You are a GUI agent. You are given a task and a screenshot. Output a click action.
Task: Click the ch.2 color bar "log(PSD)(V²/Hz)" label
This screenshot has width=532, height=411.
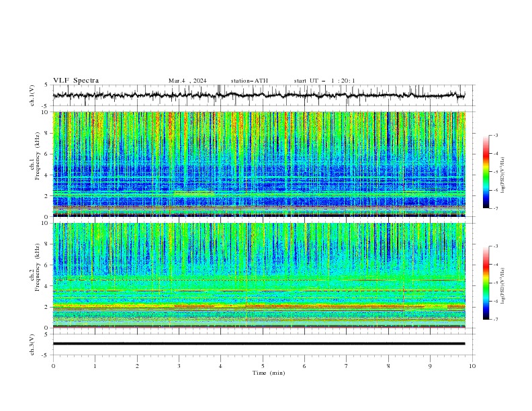(503, 286)
